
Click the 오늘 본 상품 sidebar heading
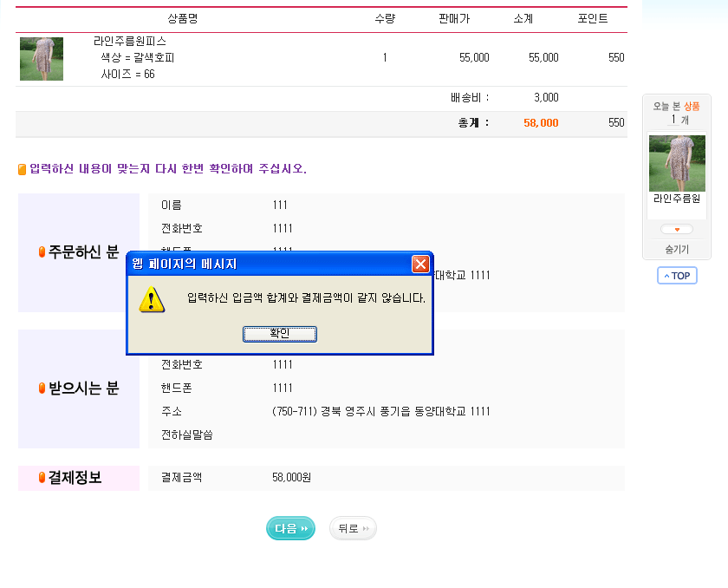677,106
